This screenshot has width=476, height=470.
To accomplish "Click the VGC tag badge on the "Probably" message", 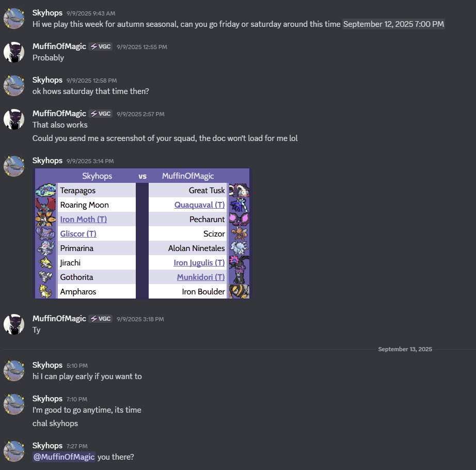I will pyautogui.click(x=101, y=46).
